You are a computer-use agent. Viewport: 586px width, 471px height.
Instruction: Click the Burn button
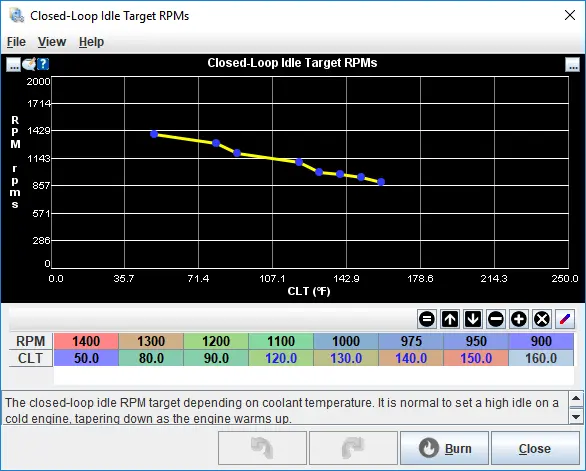[x=444, y=448]
